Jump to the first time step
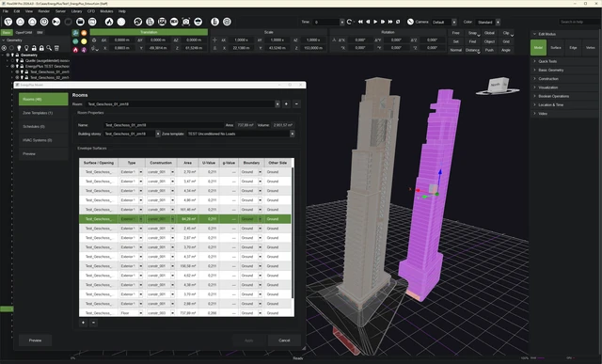Viewport: 602px width, 364px height. [360, 22]
